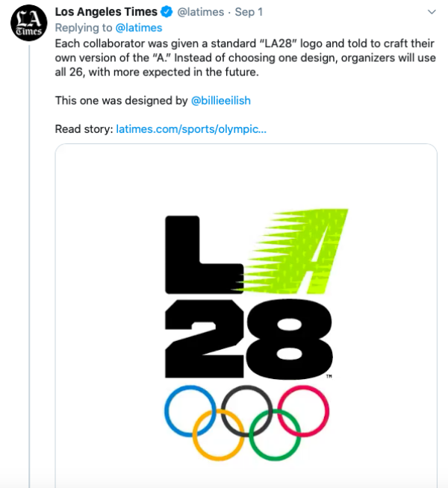Click @latimes in the Replying to line
Viewport: 448px width, 488px height.
point(139,28)
